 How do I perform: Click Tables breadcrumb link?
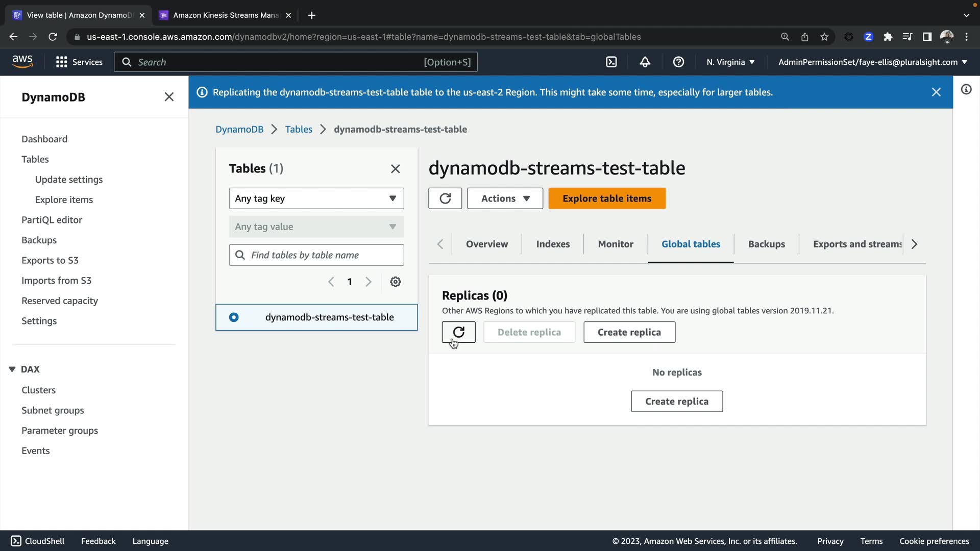point(299,129)
